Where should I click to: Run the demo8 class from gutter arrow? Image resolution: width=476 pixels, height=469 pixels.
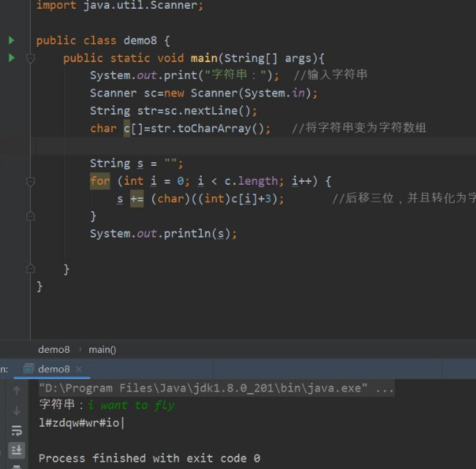tap(12, 40)
